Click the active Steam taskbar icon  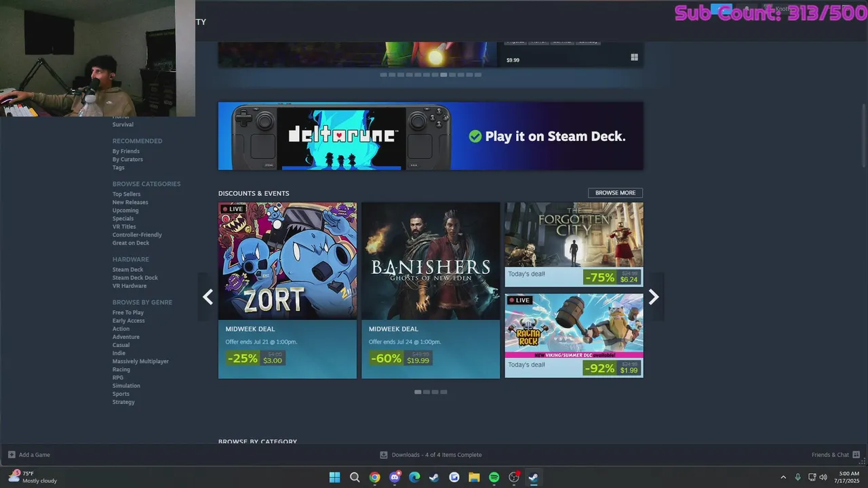point(534,477)
